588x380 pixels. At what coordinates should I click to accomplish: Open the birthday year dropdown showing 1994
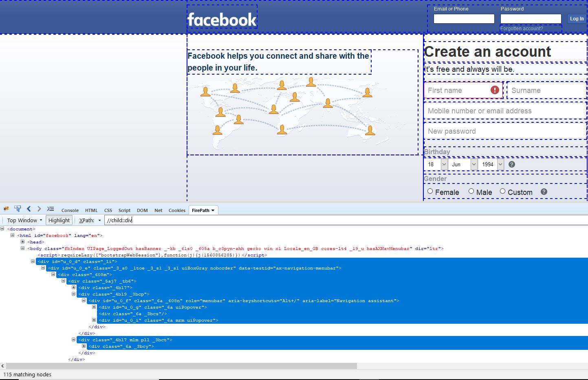492,164
